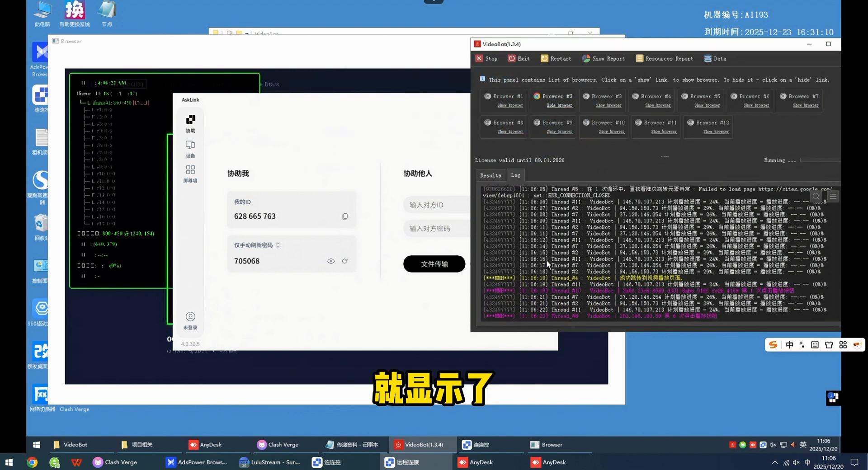Screen dimensions: 868x470
Task: Switch to the Log tab
Action: click(515, 175)
